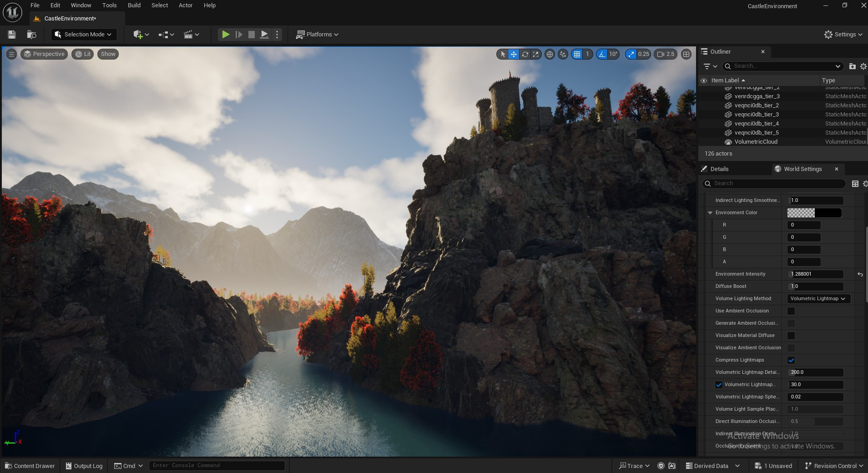Image resolution: width=868 pixels, height=473 pixels.
Task: Start Play in Editor with green arrow
Action: coord(225,35)
